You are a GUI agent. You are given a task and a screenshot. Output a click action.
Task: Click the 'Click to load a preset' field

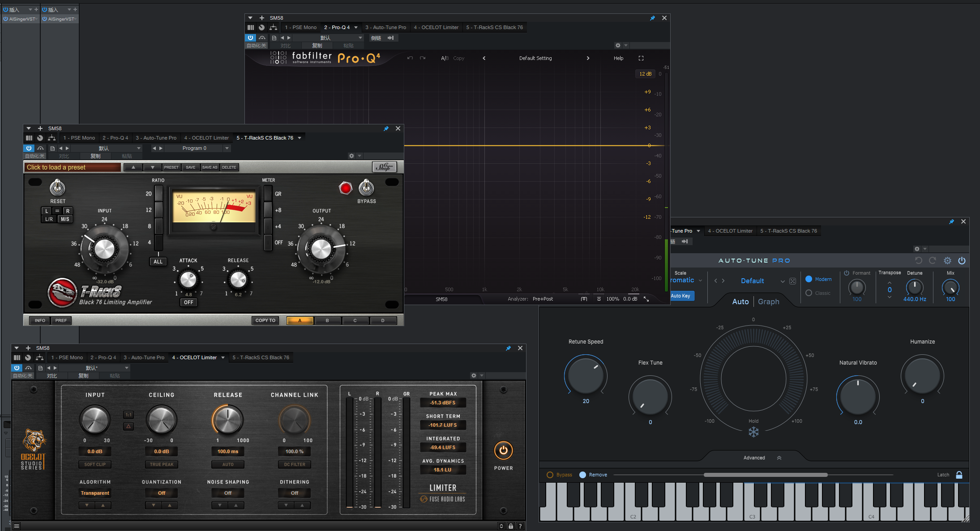[x=72, y=167]
